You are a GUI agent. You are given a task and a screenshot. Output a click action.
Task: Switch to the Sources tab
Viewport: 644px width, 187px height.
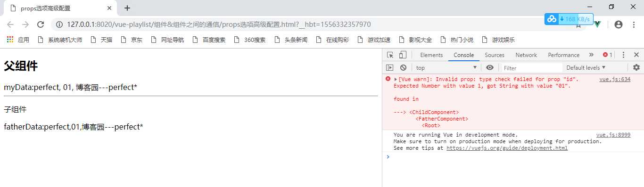tap(495, 55)
